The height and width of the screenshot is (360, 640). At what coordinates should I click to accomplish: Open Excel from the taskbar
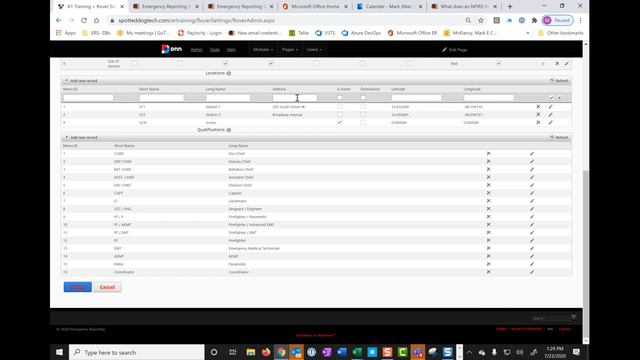coord(357,352)
